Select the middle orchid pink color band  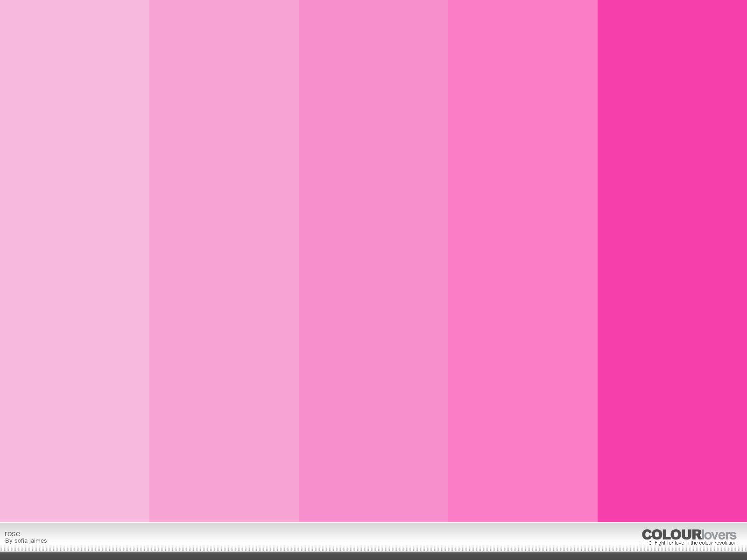tap(373, 261)
